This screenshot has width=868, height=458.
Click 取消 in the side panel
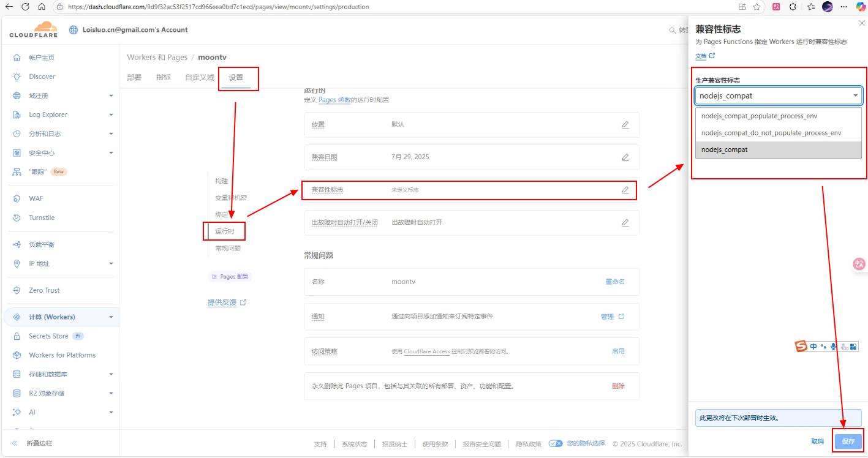pyautogui.click(x=817, y=441)
